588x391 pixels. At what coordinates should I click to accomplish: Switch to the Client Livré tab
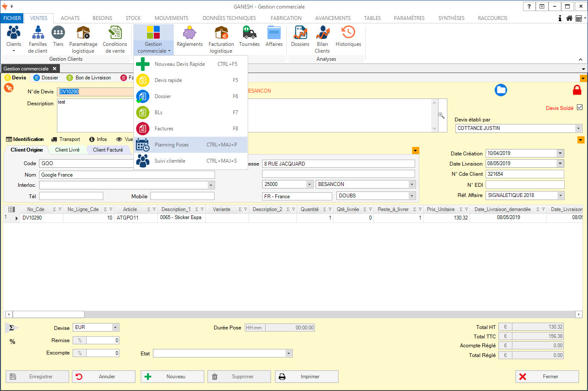click(67, 150)
